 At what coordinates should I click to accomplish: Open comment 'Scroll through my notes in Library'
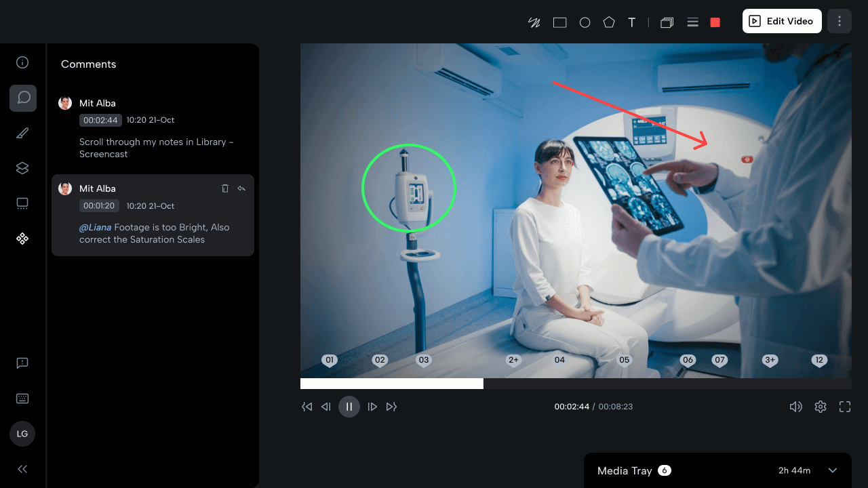pyautogui.click(x=156, y=148)
